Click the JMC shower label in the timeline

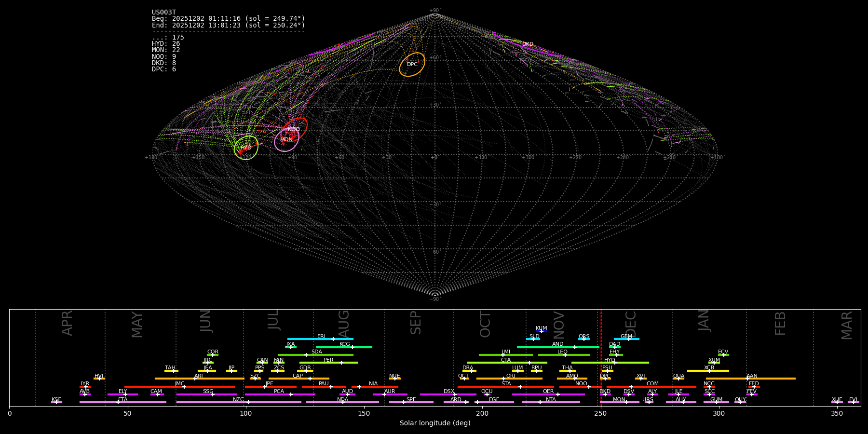[x=180, y=384]
